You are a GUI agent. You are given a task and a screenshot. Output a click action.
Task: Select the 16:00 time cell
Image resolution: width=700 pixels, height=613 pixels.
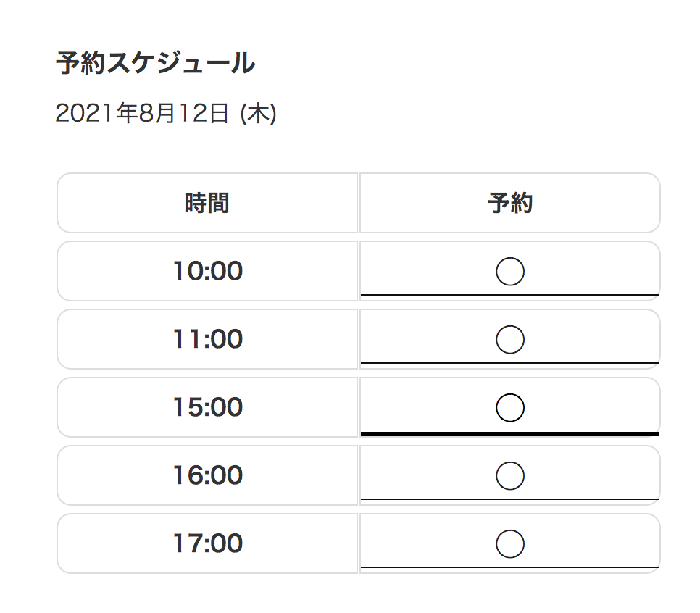coord(207,476)
